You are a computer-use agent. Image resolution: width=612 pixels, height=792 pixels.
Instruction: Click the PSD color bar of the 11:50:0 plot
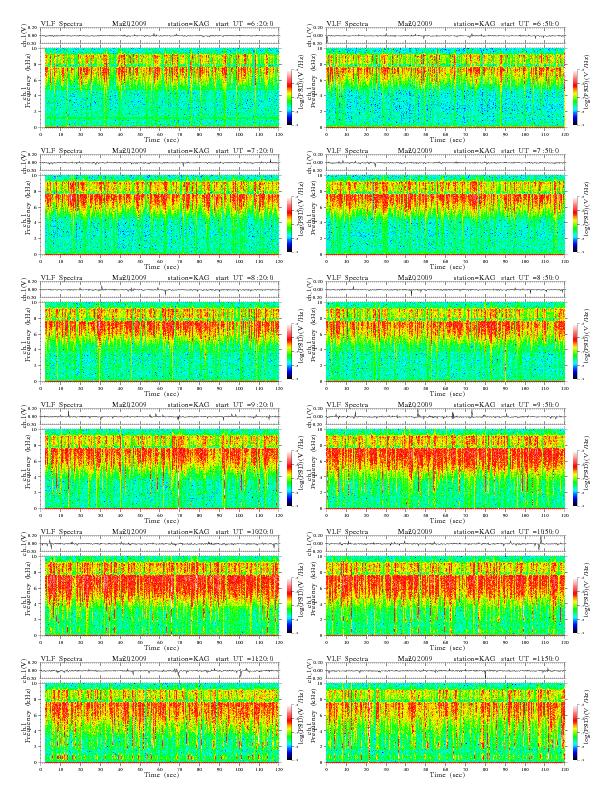coord(576,732)
